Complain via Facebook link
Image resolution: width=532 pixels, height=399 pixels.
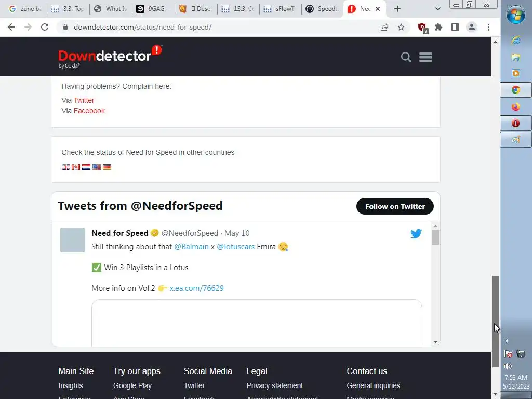89,111
